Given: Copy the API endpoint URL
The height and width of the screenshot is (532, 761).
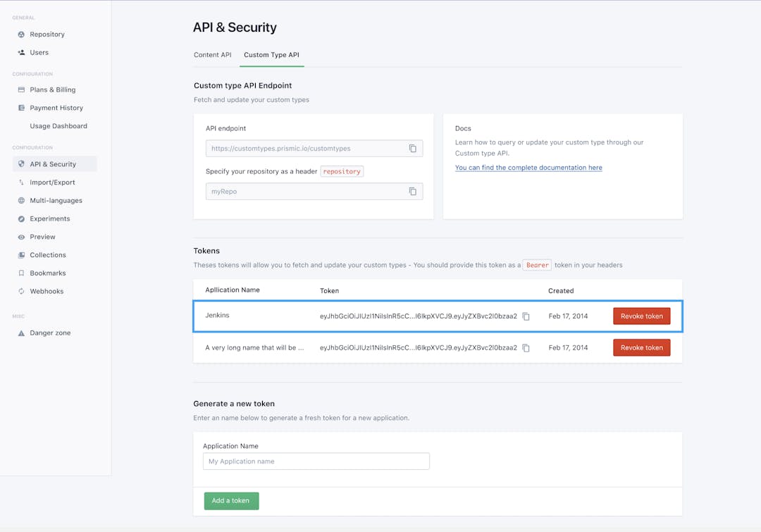Looking at the screenshot, I should coord(413,148).
